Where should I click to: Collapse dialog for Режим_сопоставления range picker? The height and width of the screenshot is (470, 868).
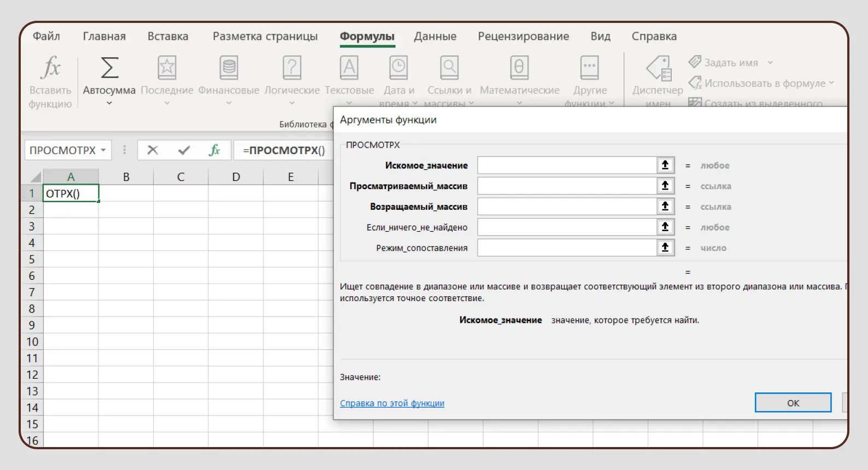[x=665, y=248]
